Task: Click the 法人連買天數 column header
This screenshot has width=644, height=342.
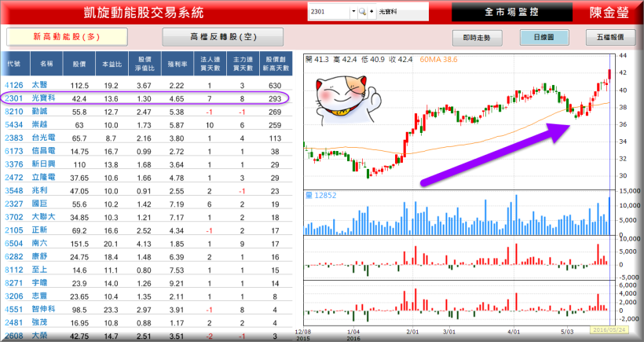Action: click(x=210, y=64)
